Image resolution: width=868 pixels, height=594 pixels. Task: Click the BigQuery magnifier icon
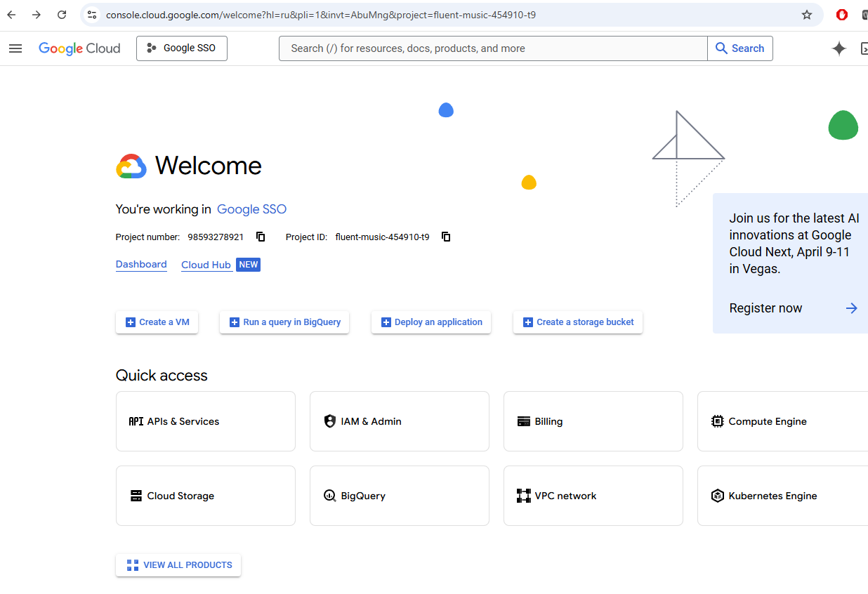click(x=329, y=496)
